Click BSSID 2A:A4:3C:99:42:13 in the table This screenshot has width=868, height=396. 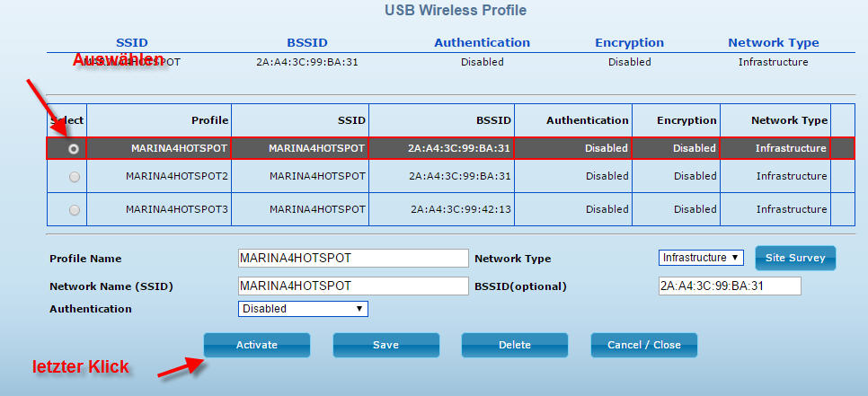tap(461, 209)
